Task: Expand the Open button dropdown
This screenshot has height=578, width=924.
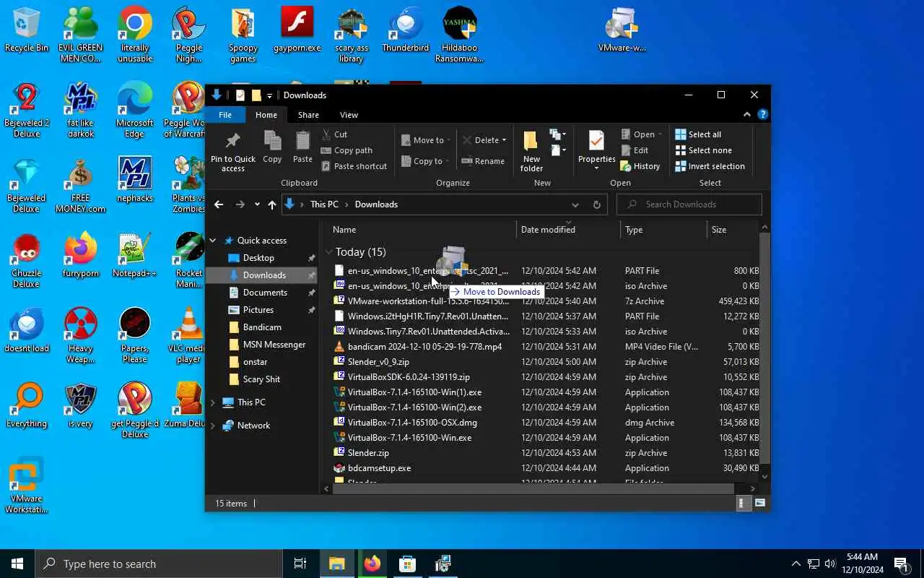Action: pyautogui.click(x=660, y=134)
